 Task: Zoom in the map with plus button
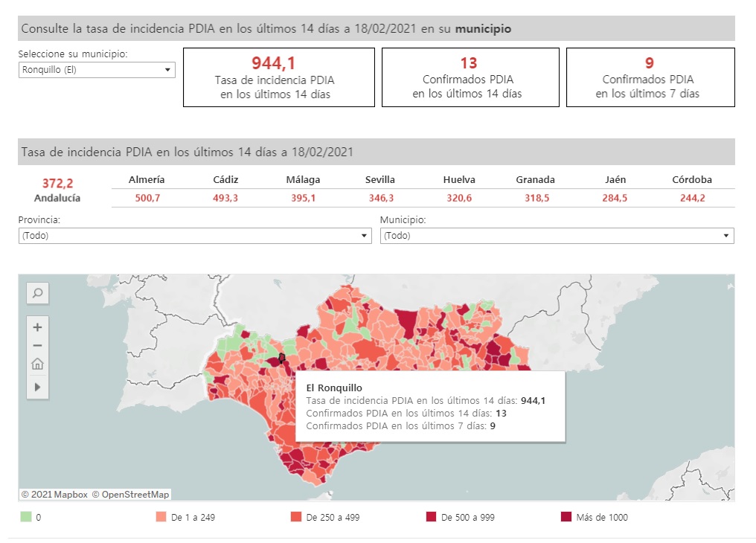37,327
